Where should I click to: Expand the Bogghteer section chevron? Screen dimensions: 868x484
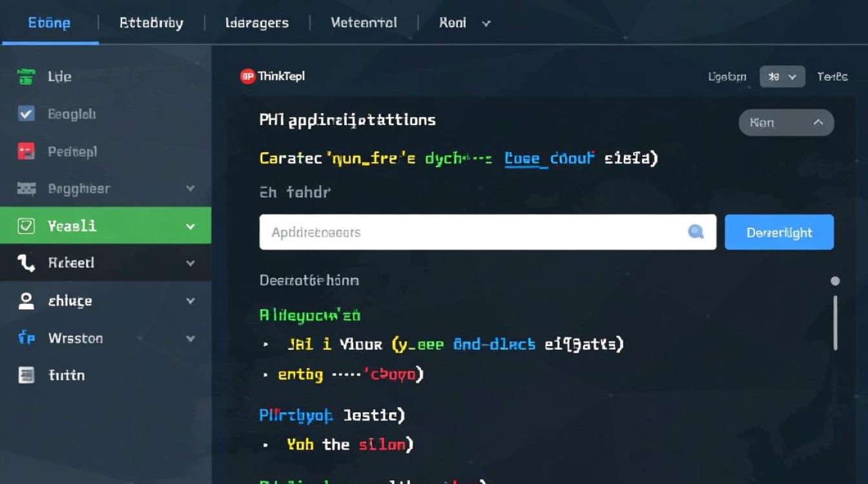click(x=191, y=189)
